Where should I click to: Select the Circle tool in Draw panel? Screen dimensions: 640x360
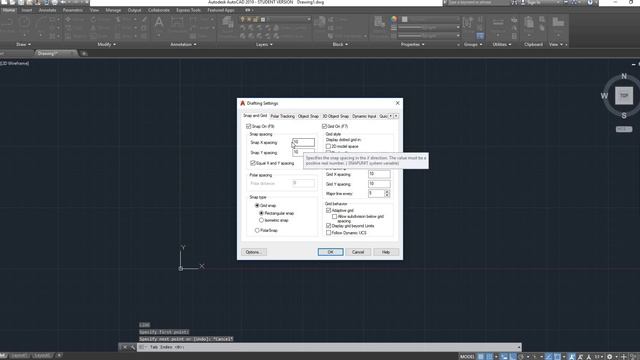(x=24, y=22)
